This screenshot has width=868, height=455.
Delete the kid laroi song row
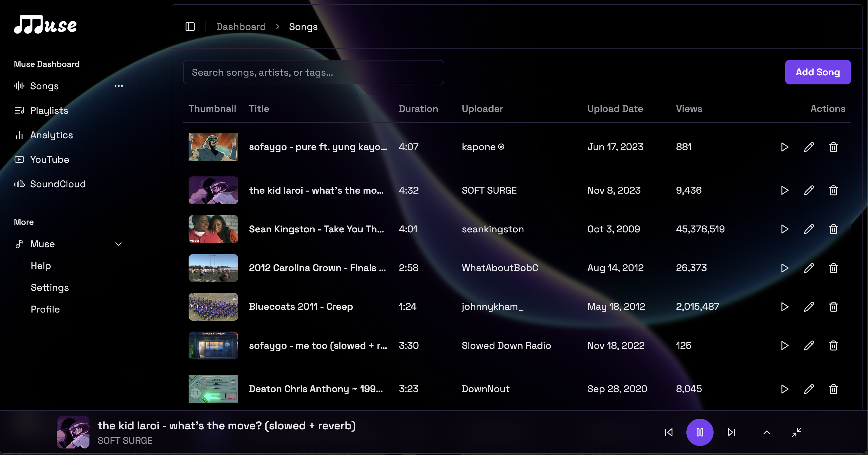833,190
